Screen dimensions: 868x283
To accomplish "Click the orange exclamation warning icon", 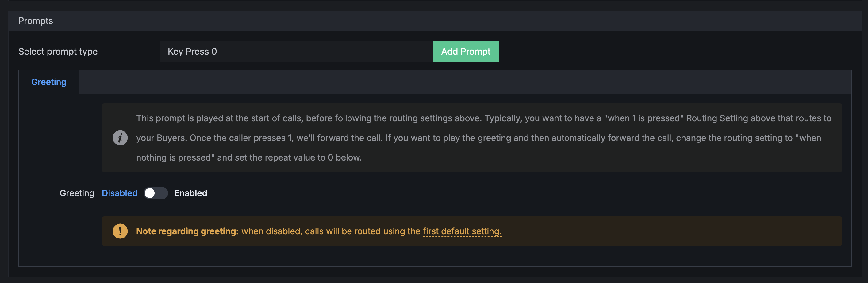I will pos(120,231).
